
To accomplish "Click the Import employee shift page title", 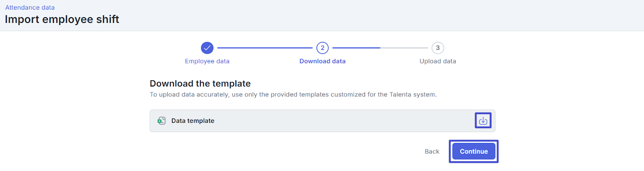I will [62, 19].
